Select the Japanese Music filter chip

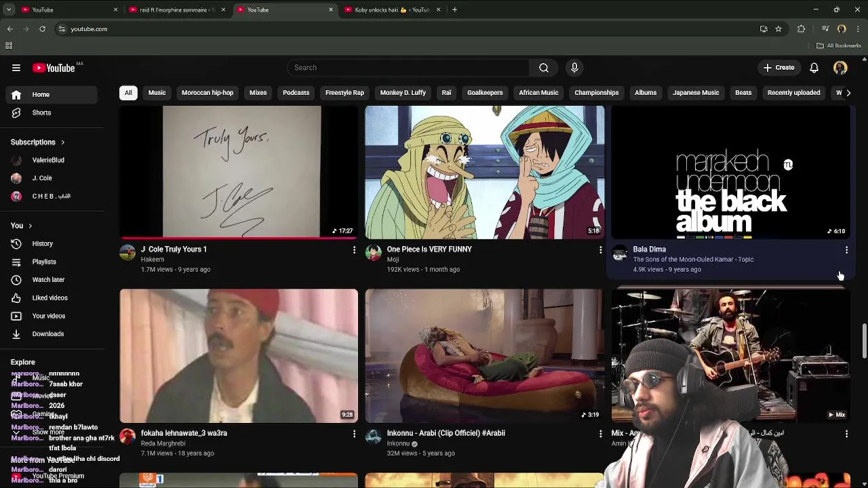click(x=696, y=93)
